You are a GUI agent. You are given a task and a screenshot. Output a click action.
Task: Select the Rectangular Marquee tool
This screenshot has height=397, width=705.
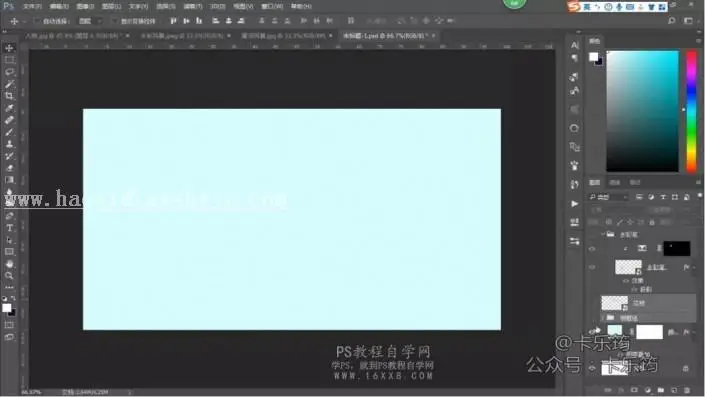point(9,60)
